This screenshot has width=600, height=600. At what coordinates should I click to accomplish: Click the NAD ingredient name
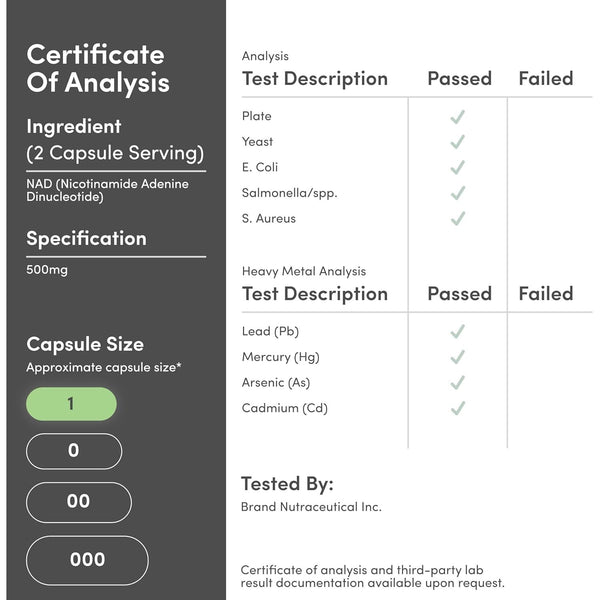tap(107, 190)
